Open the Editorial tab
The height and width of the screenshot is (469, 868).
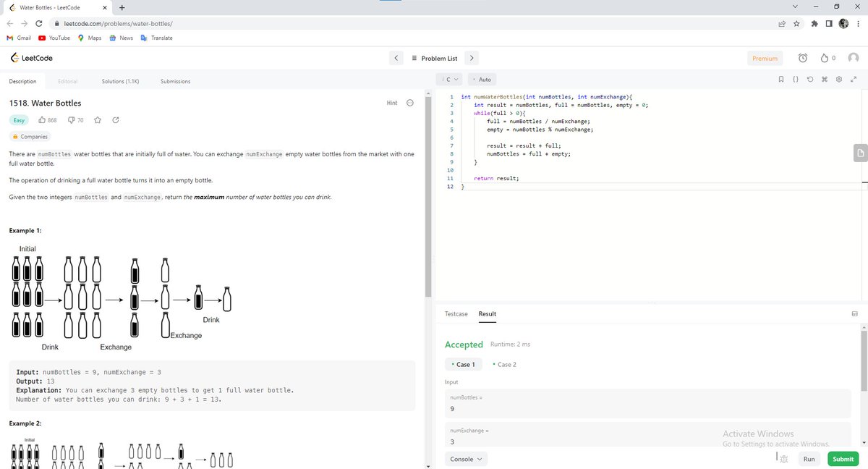pyautogui.click(x=67, y=81)
